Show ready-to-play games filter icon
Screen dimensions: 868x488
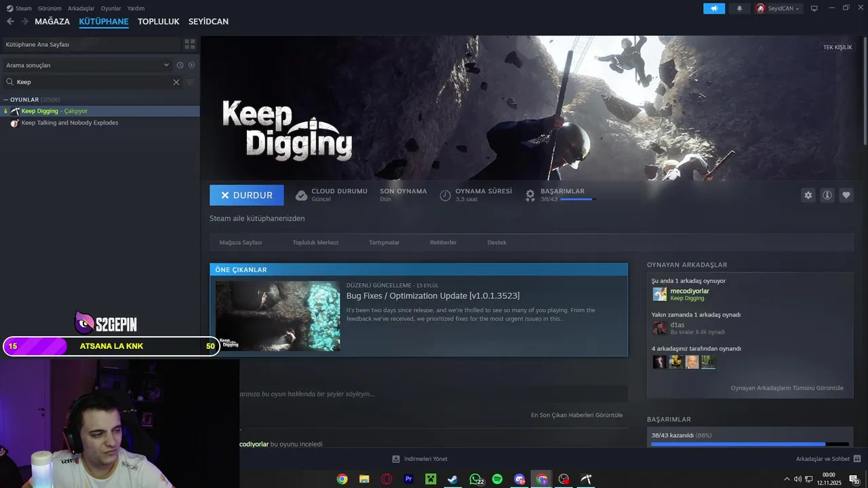[192, 65]
